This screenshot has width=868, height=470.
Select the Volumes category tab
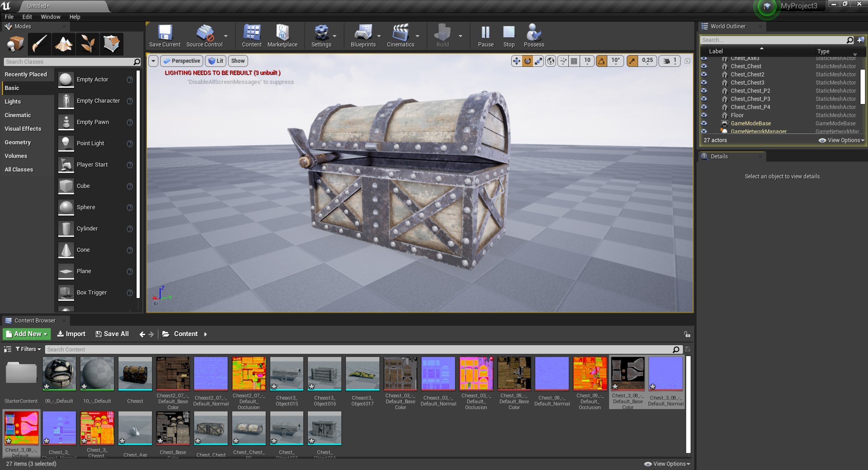(x=16, y=156)
